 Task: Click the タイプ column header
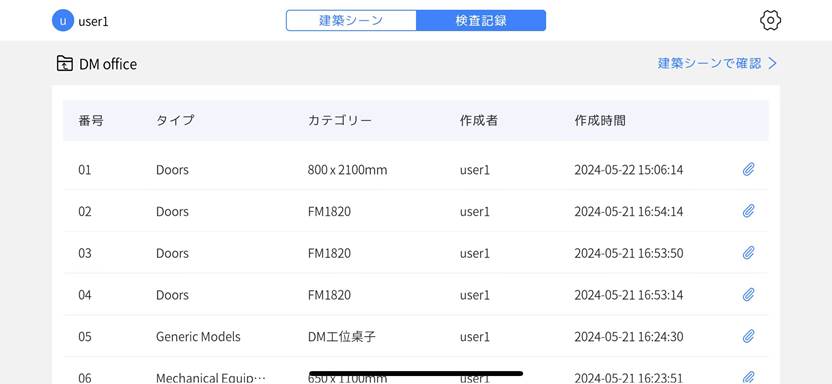click(175, 120)
